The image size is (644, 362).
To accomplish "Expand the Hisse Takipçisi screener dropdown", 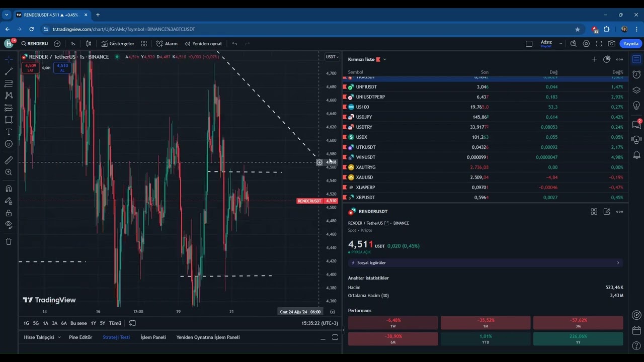I will pos(59,337).
